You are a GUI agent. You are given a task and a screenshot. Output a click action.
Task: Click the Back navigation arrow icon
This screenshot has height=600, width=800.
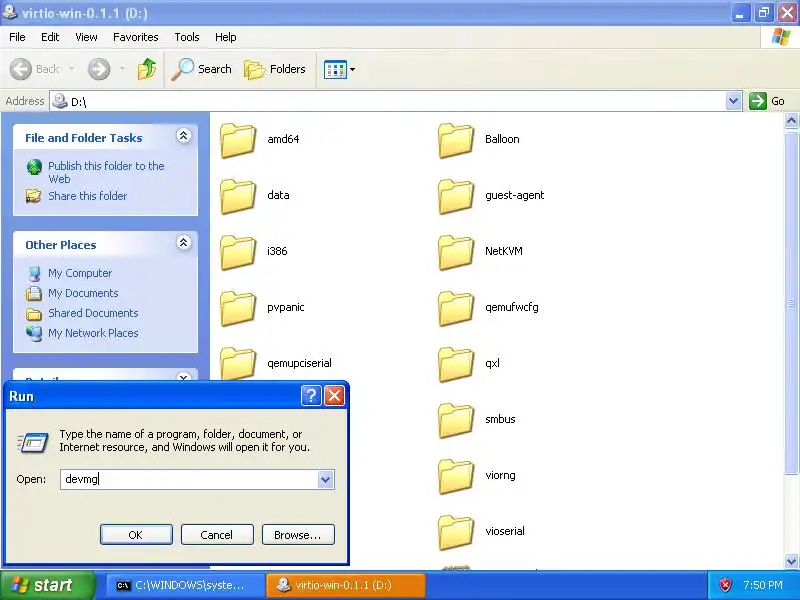(x=21, y=69)
